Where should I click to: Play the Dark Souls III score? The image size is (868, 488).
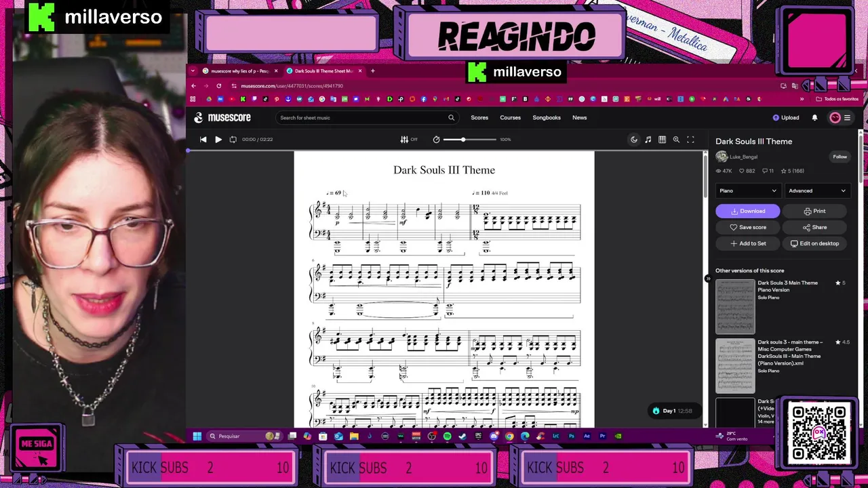218,139
